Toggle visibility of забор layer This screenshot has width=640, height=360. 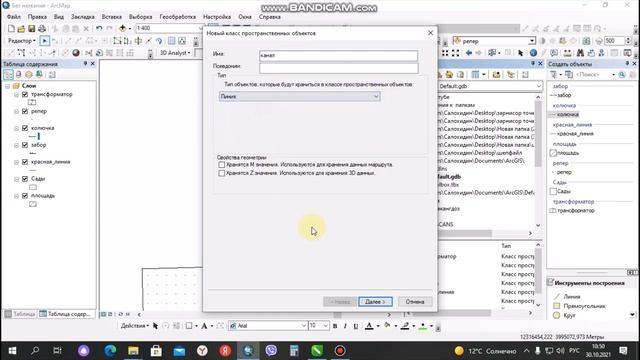(25, 145)
